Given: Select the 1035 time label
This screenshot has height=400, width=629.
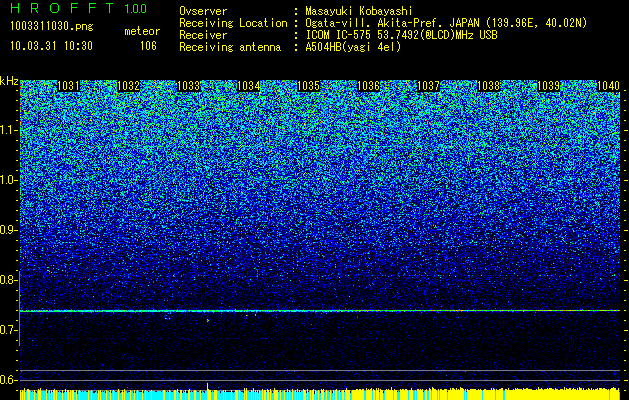Looking at the screenshot, I should [308, 86].
